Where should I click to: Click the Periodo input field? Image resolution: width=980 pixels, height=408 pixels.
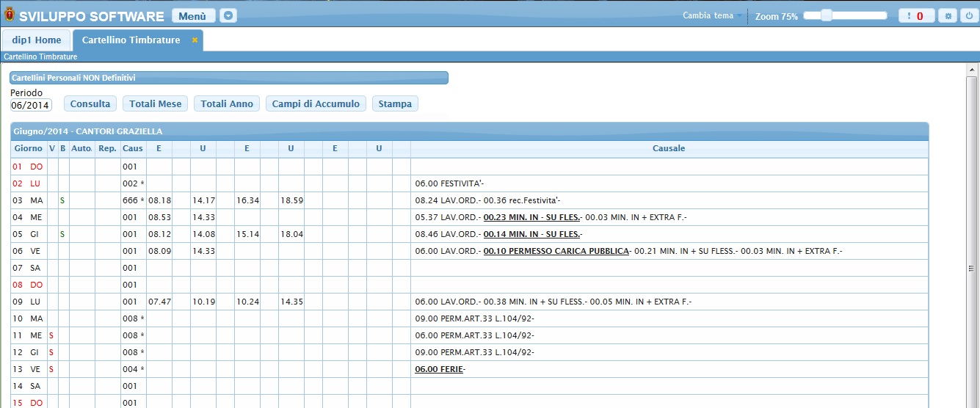click(31, 105)
